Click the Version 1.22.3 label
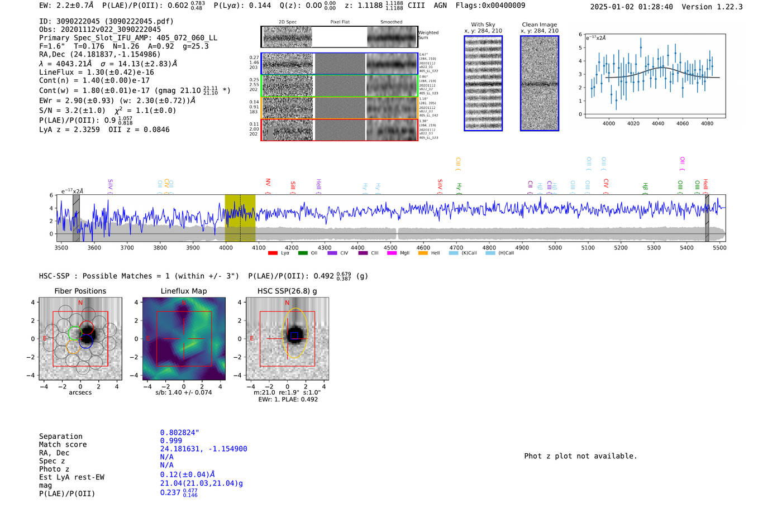The height and width of the screenshot is (532, 782). 712,7
